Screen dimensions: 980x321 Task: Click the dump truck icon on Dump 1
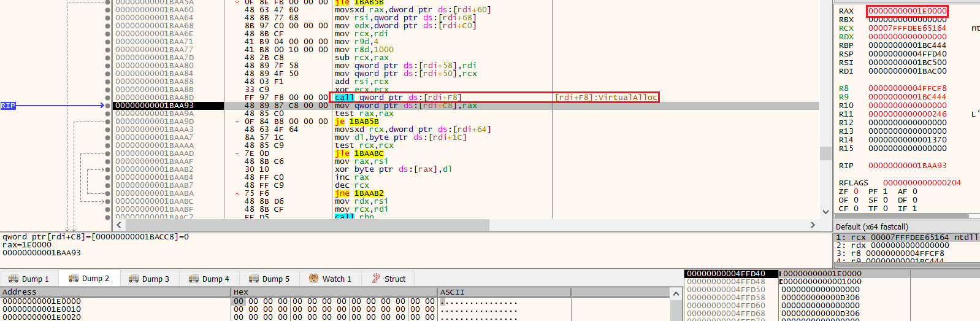(13, 279)
